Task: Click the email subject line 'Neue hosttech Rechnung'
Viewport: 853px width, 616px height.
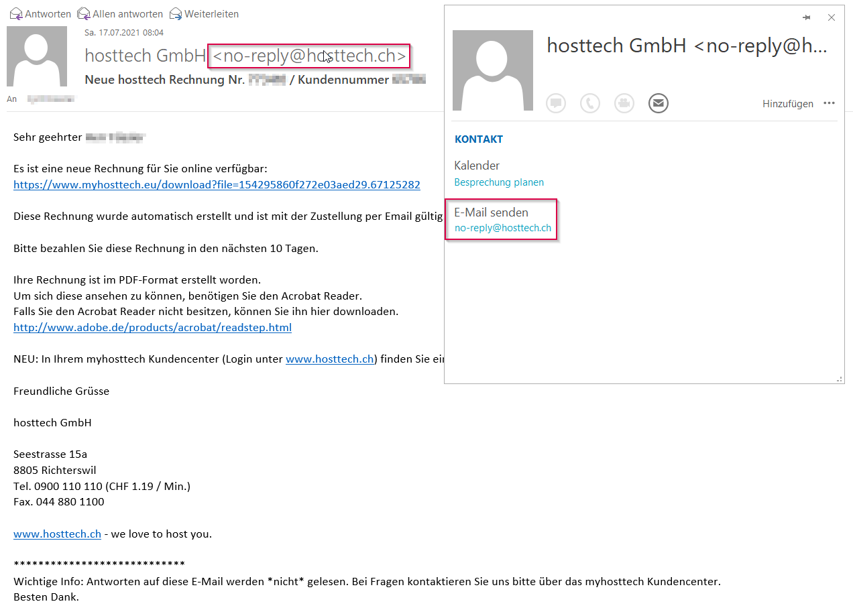Action: click(x=255, y=80)
